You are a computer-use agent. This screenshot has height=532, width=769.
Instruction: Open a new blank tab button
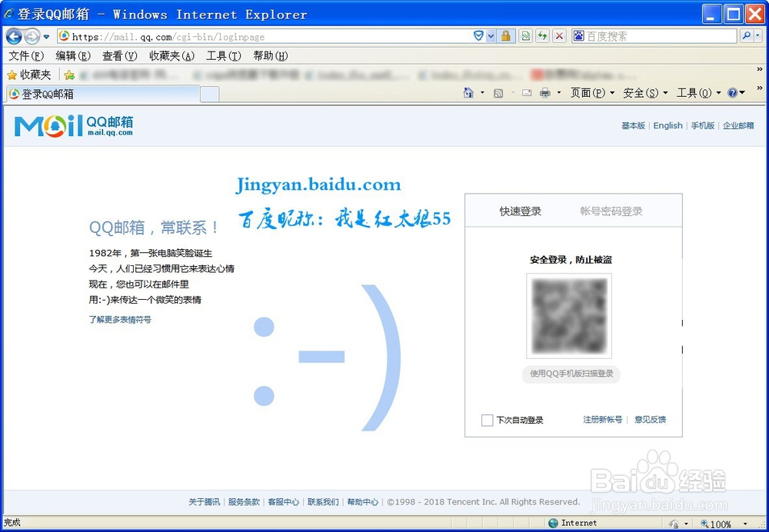(x=209, y=94)
